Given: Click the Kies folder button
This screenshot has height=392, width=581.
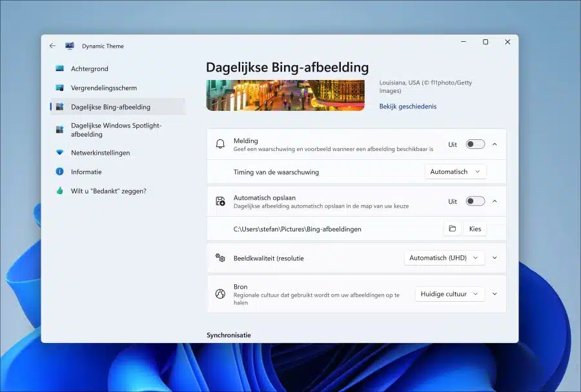Looking at the screenshot, I should pyautogui.click(x=475, y=229).
